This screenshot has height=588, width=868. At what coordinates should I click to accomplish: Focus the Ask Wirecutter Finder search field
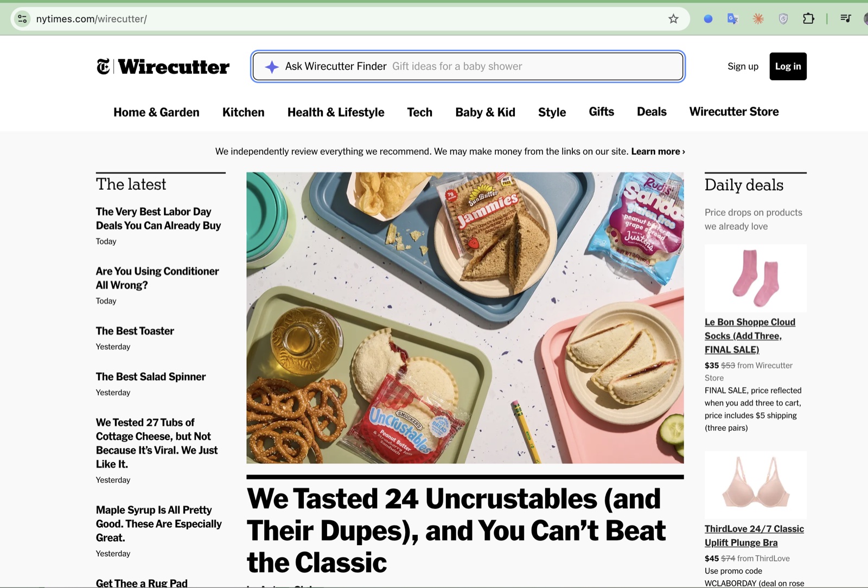click(x=468, y=66)
